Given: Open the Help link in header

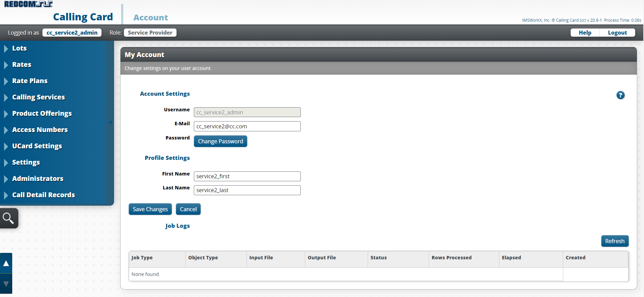Looking at the screenshot, I should point(585,33).
